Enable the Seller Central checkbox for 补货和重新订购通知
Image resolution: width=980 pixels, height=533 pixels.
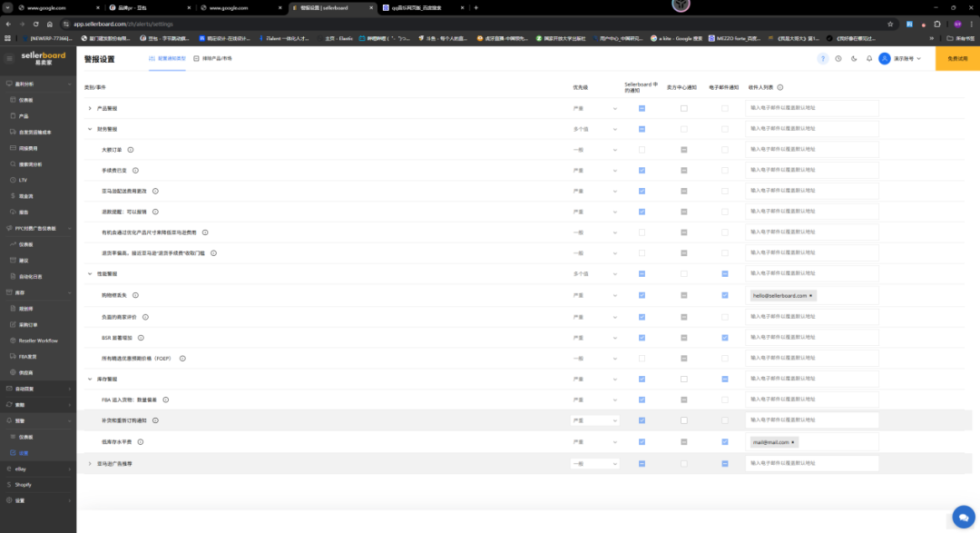pyautogui.click(x=684, y=420)
